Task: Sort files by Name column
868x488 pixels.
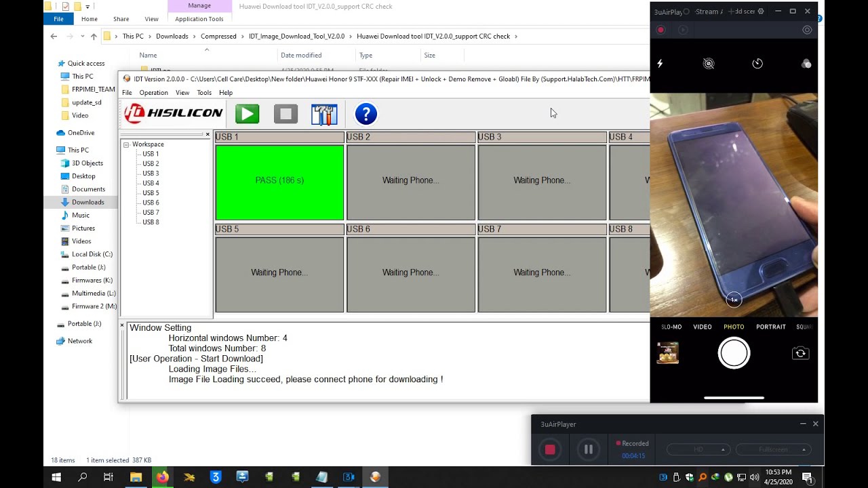Action: pos(148,56)
